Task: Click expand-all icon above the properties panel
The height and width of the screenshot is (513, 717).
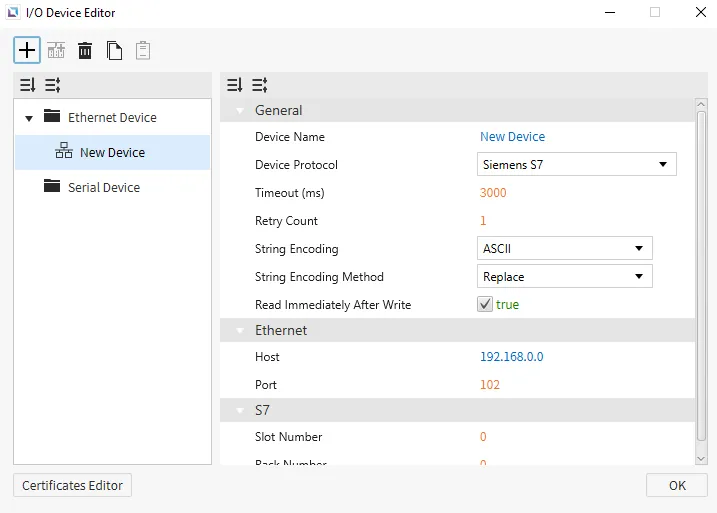Action: [260, 85]
